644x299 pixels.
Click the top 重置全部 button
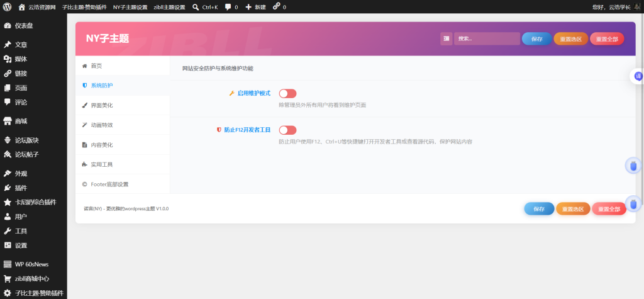pyautogui.click(x=607, y=39)
